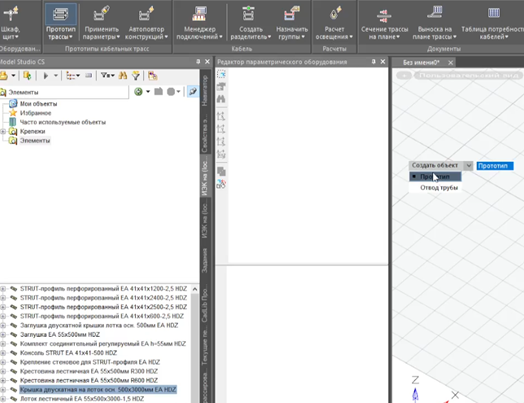Click the second icon in the editor's vertical toolbar
Viewport: 524px width, 403px height.
[x=221, y=87]
